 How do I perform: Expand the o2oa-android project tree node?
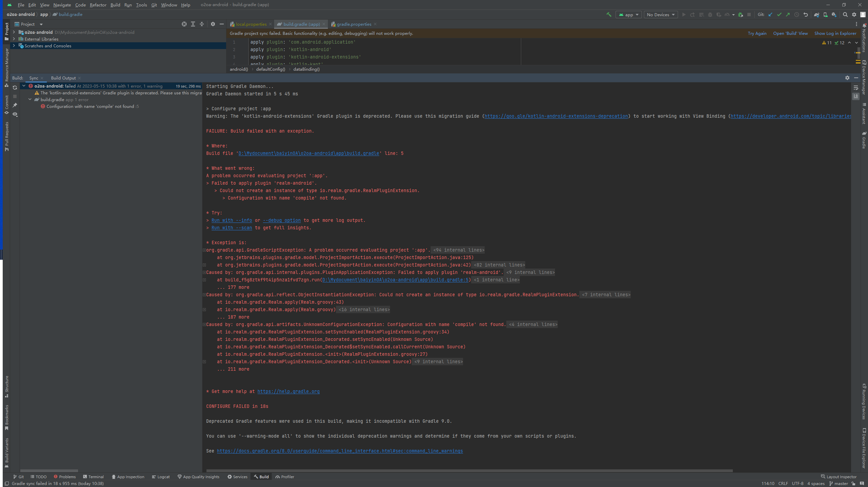click(x=14, y=32)
